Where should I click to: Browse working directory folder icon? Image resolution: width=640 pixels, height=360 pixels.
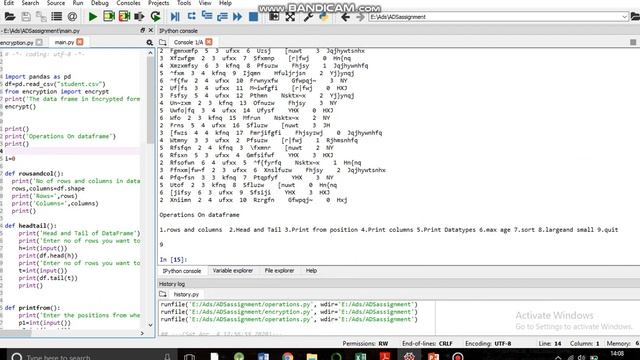(635, 17)
